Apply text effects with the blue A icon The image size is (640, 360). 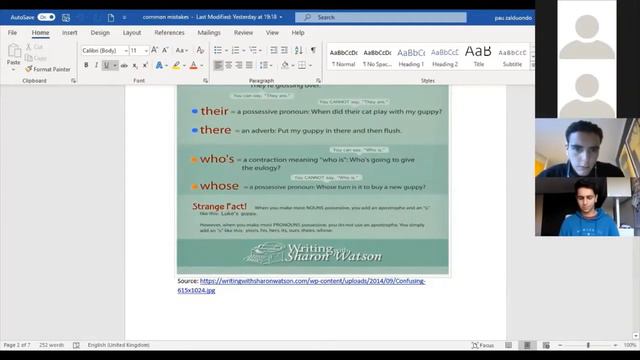click(159, 65)
